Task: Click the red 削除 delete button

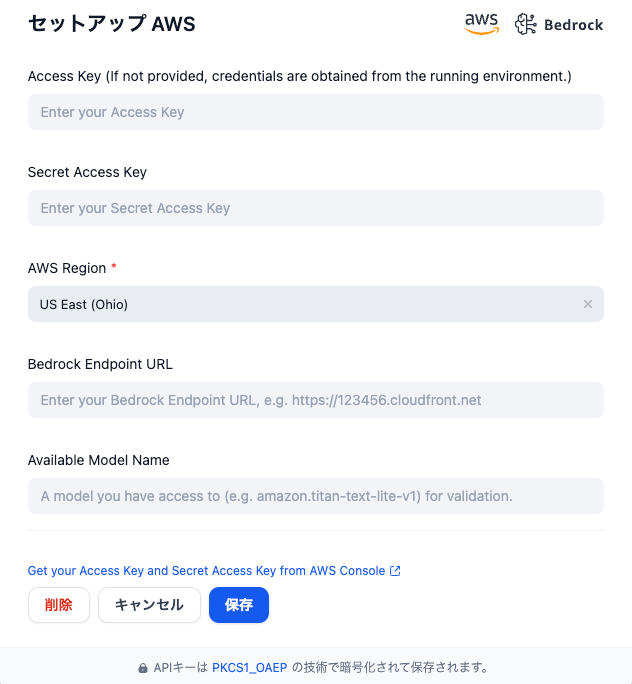Action: 59,605
